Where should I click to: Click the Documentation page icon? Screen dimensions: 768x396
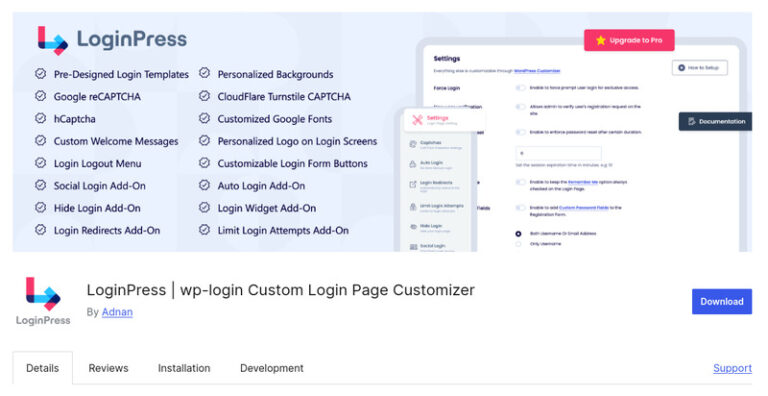point(691,121)
